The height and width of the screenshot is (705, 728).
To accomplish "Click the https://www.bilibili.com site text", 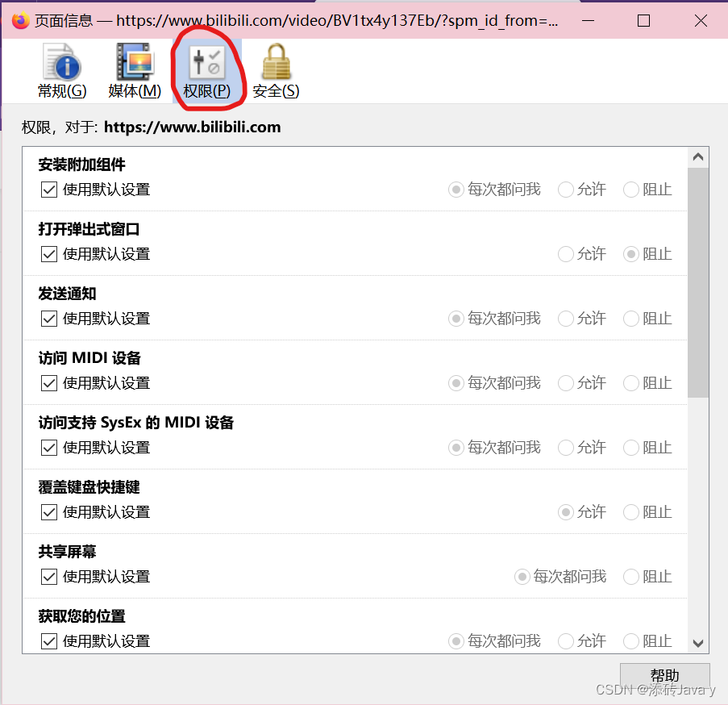I will pyautogui.click(x=192, y=127).
